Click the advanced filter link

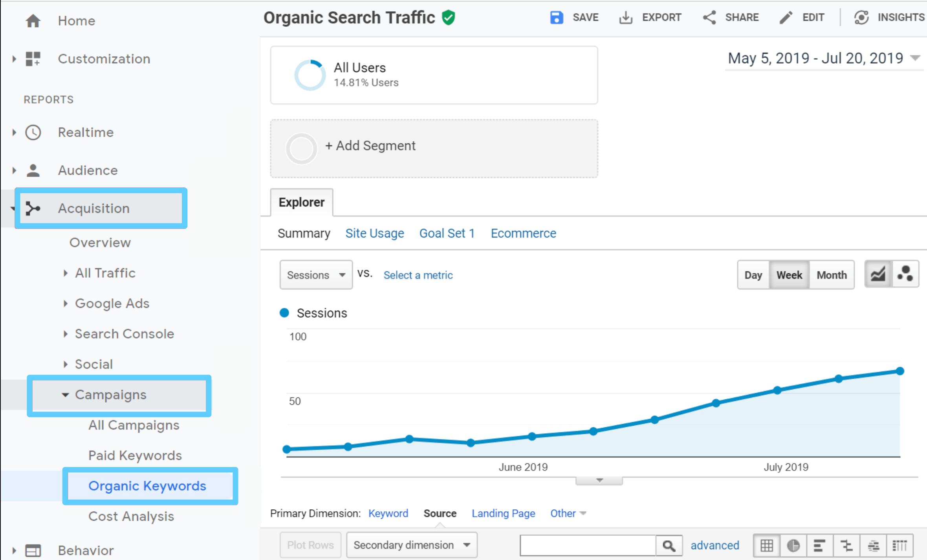click(715, 545)
